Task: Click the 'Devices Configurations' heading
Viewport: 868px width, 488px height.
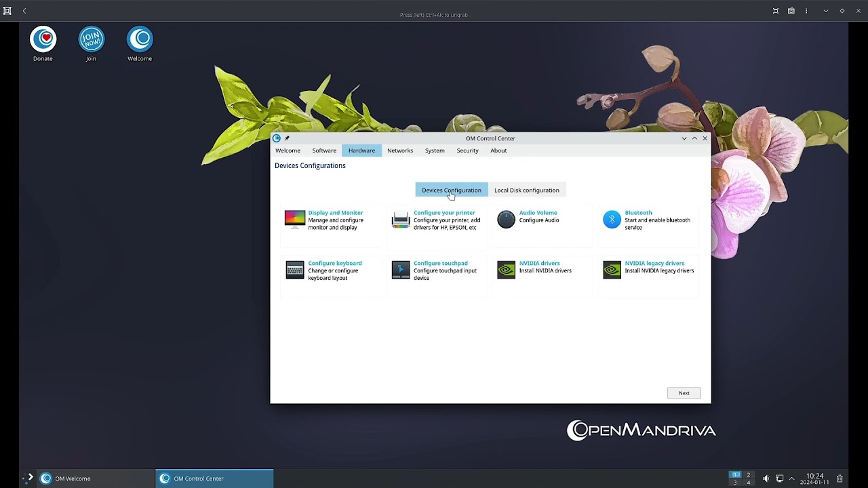Action: (x=310, y=165)
